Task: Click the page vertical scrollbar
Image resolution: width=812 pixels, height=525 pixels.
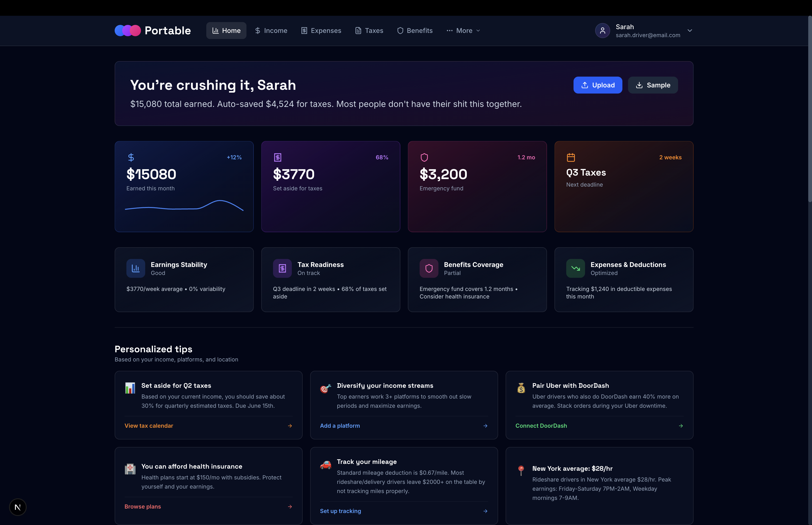Action: (810, 109)
